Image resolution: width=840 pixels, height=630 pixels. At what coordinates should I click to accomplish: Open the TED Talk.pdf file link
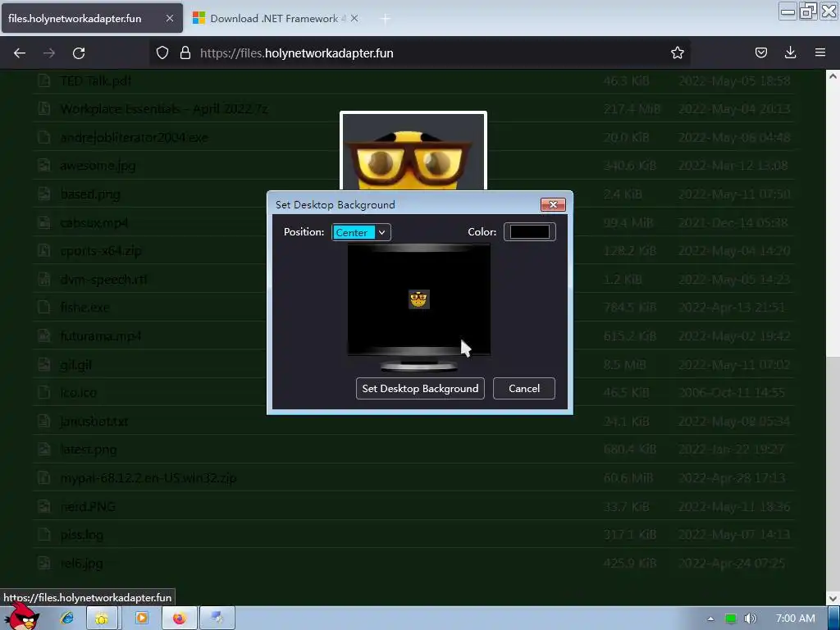[x=95, y=81]
